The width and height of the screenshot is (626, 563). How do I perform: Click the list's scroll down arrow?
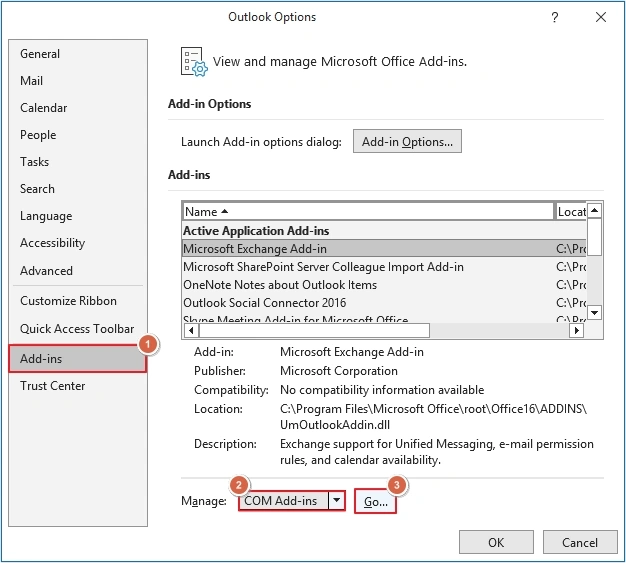point(594,313)
